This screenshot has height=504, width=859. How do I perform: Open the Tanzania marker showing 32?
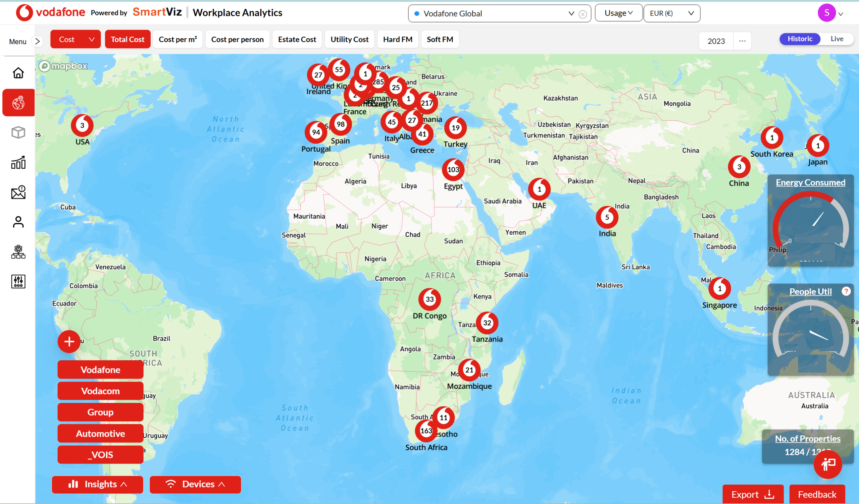[x=487, y=323]
